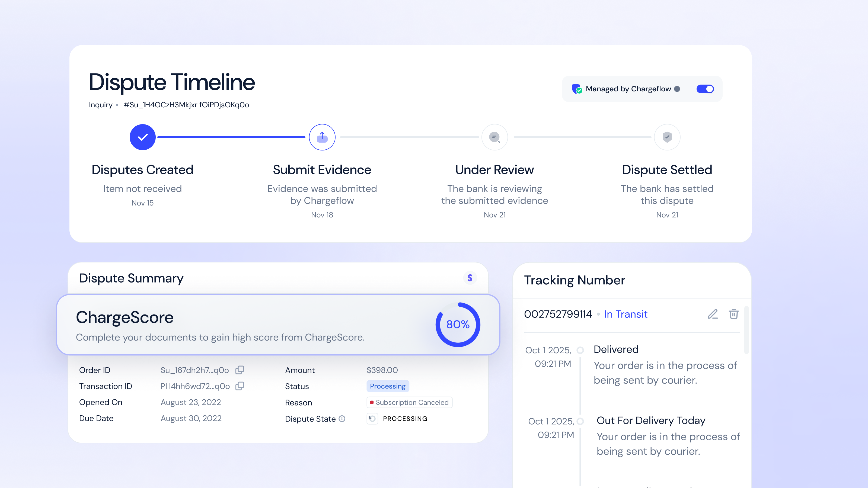Image resolution: width=868 pixels, height=488 pixels.
Task: Copy the Order ID value
Action: 240,370
